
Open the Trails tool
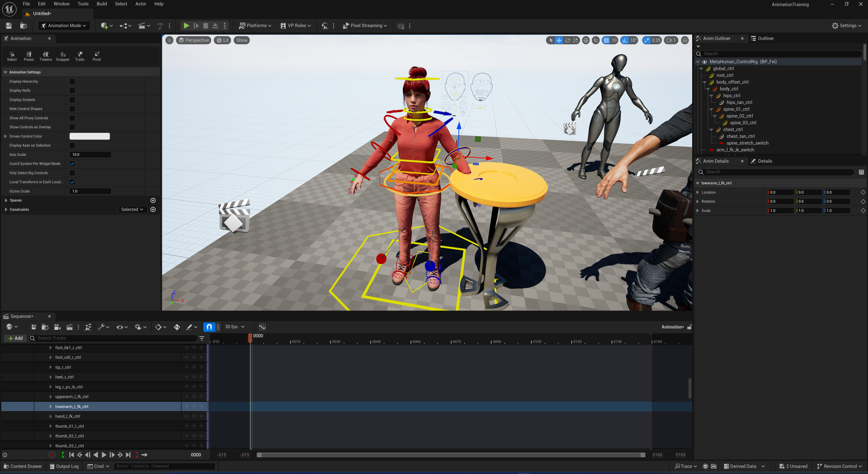[80, 56]
